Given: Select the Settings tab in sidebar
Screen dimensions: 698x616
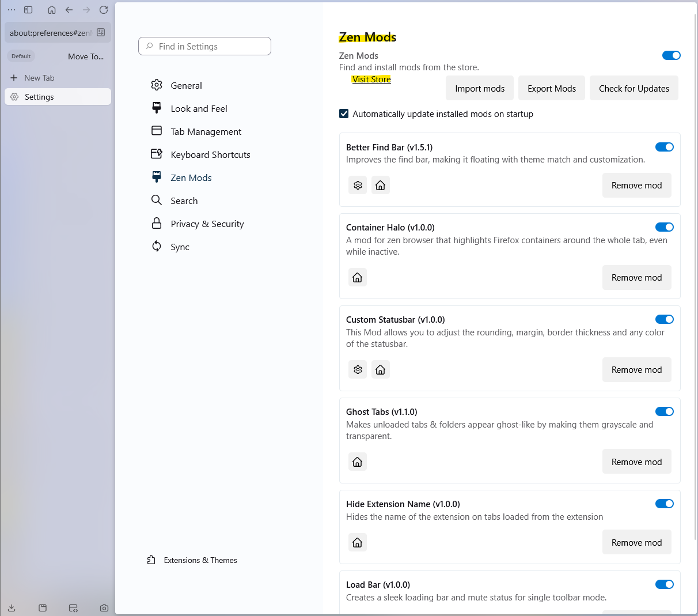Looking at the screenshot, I should click(x=58, y=97).
